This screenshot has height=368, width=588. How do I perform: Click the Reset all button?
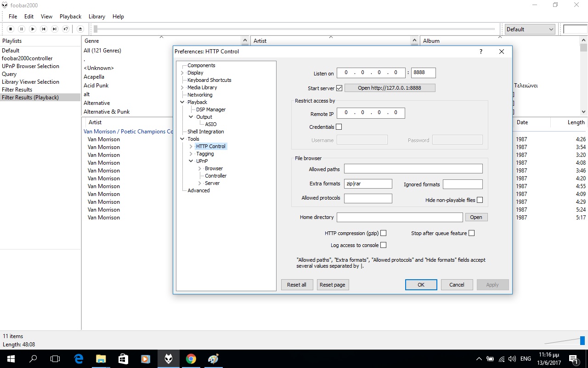point(297,285)
